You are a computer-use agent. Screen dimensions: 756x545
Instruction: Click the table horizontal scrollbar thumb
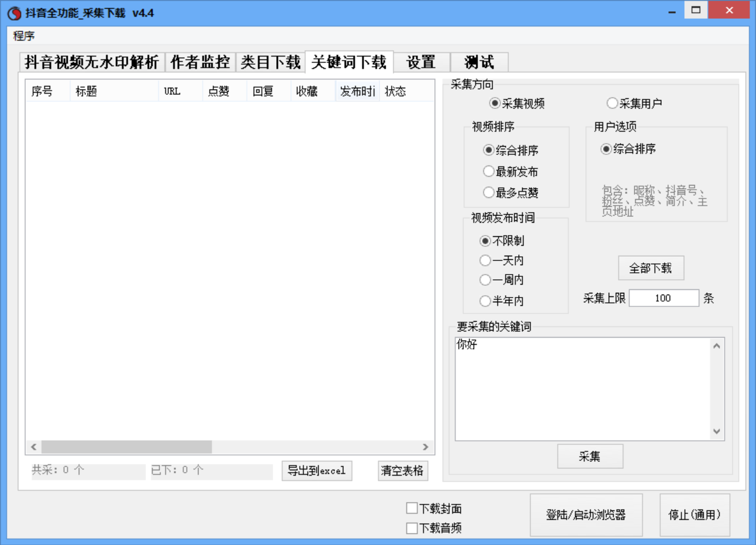(x=126, y=447)
